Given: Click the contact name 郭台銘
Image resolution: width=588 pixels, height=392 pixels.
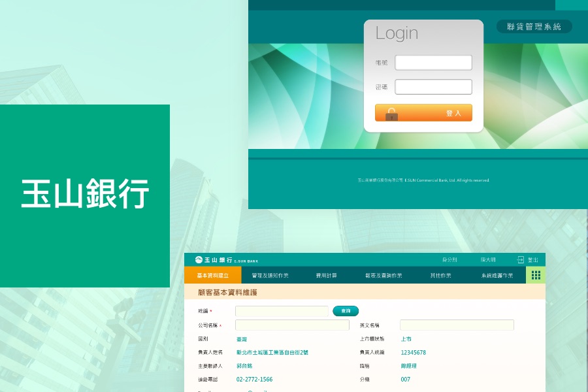Looking at the screenshot, I should point(244,366).
